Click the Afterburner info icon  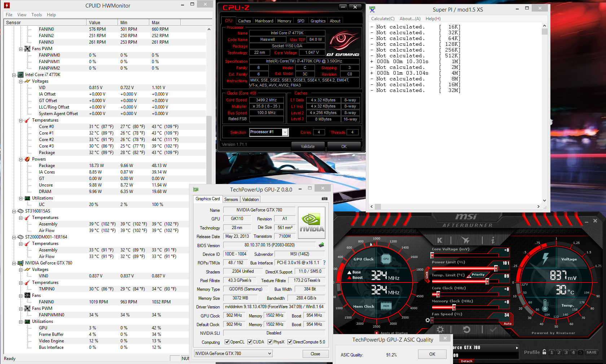[x=493, y=240]
